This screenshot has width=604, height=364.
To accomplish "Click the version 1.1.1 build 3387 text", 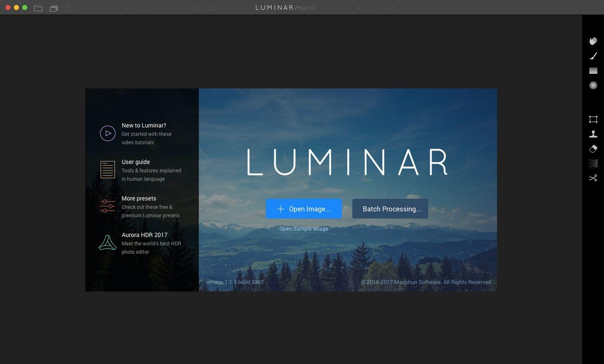I will tap(235, 282).
